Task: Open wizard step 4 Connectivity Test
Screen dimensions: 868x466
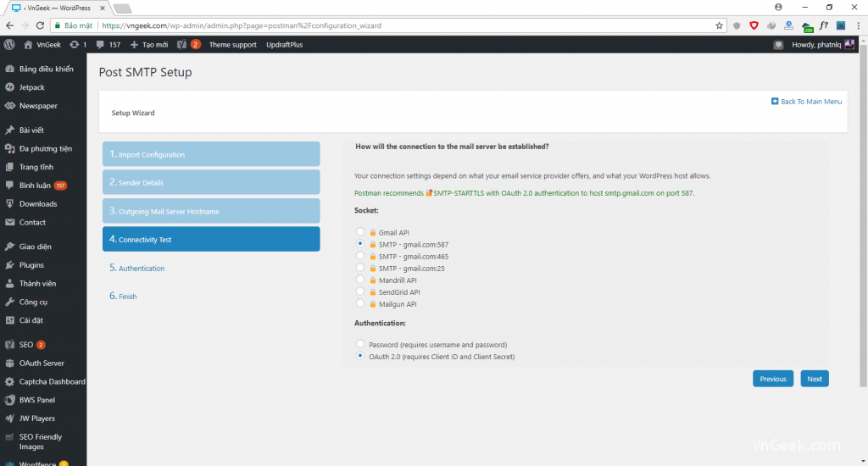Action: click(211, 239)
